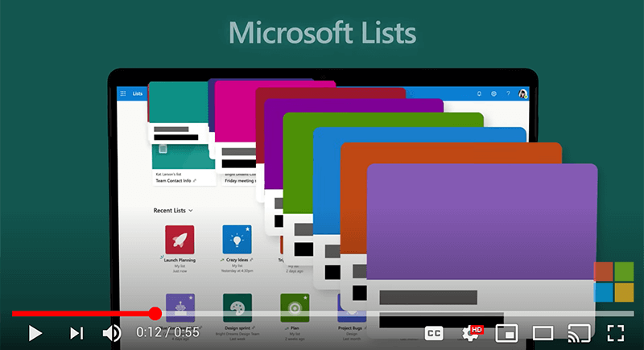Viewport: 644px width, 350px height.
Task: Cast video to a TV
Action: pos(579,333)
